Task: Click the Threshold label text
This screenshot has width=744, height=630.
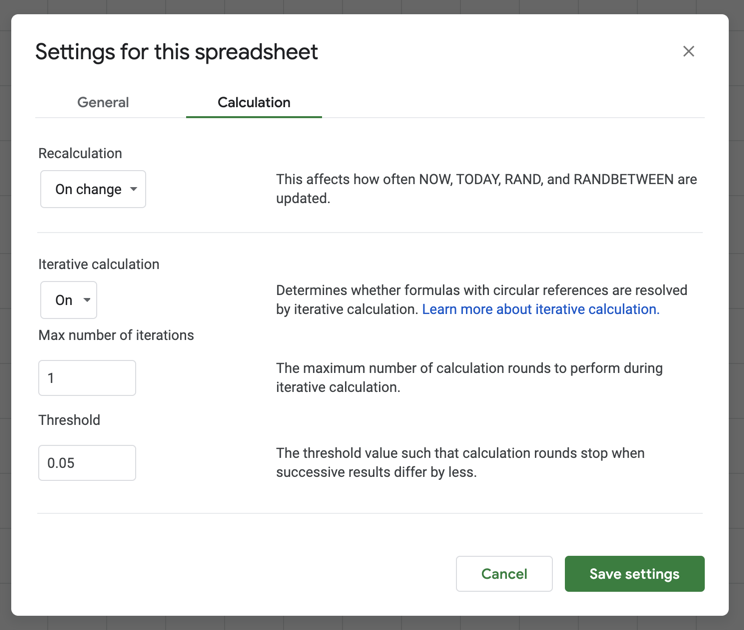Action: pos(69,420)
